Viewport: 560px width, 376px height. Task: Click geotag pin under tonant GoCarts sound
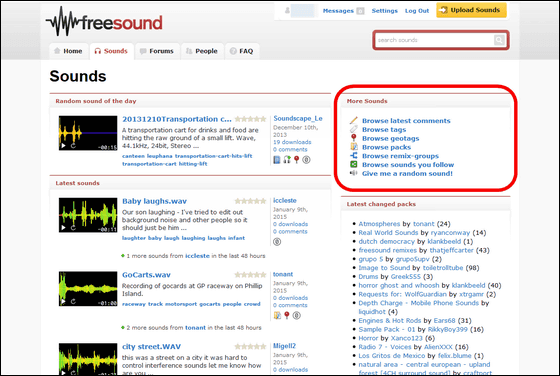(287, 315)
